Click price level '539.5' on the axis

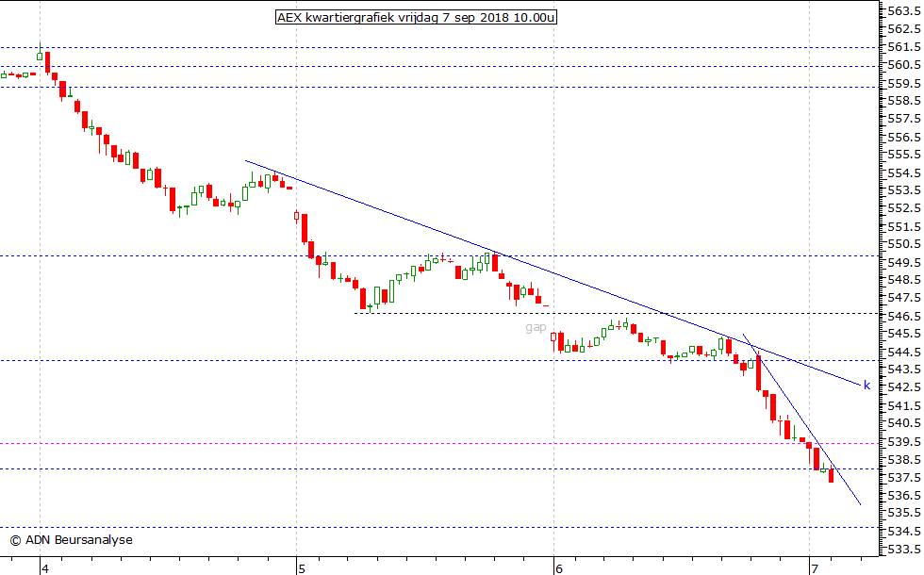pos(904,441)
